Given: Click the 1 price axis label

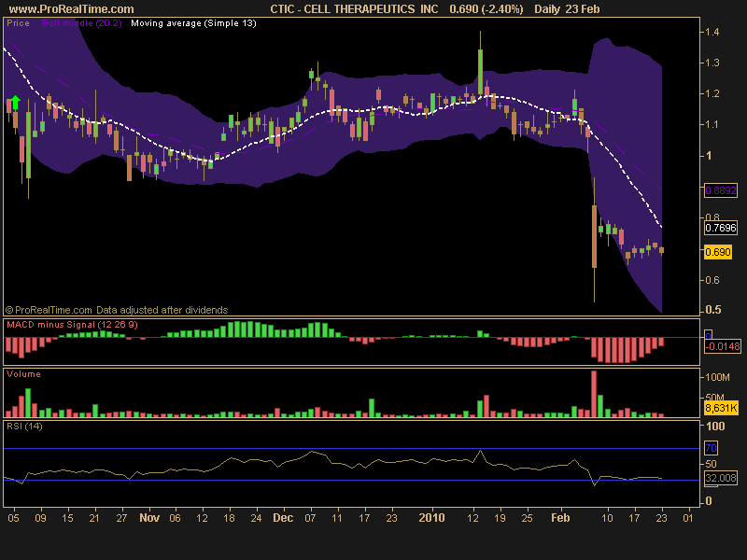Looking at the screenshot, I should click(709, 156).
